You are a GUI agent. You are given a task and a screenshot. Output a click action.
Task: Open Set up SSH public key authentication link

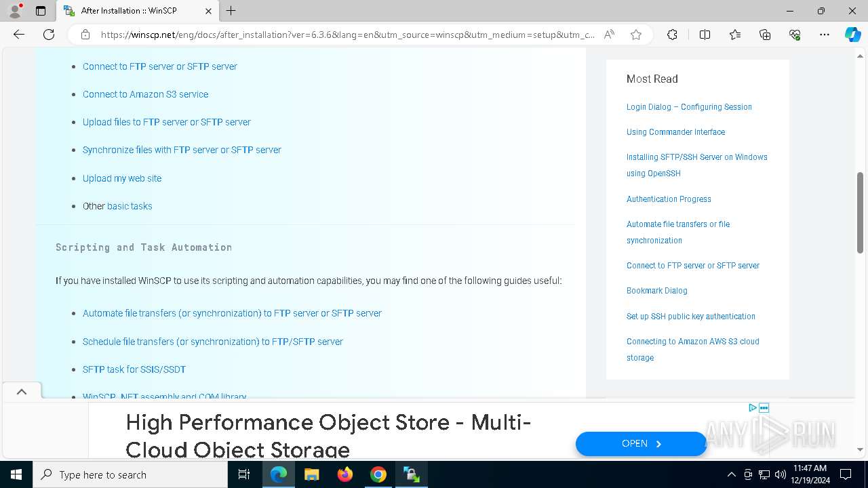pos(691,317)
